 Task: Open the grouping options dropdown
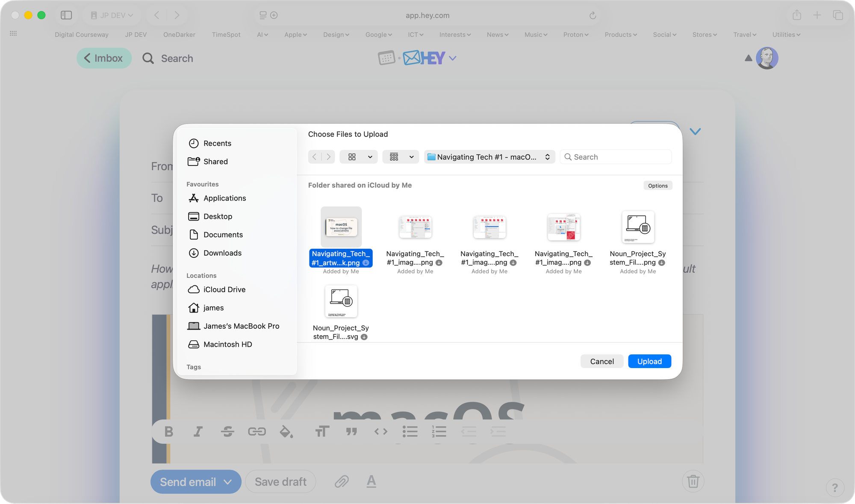401,157
